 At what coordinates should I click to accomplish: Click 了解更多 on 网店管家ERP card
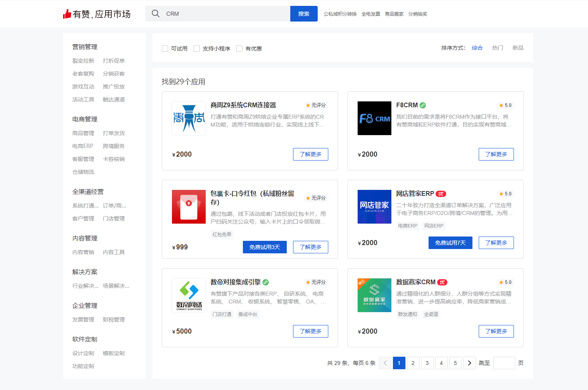coord(496,243)
